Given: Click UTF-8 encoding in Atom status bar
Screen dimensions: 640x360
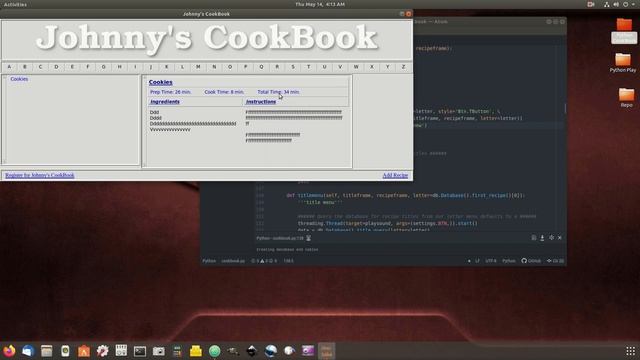Looking at the screenshot, I should 491,260.
